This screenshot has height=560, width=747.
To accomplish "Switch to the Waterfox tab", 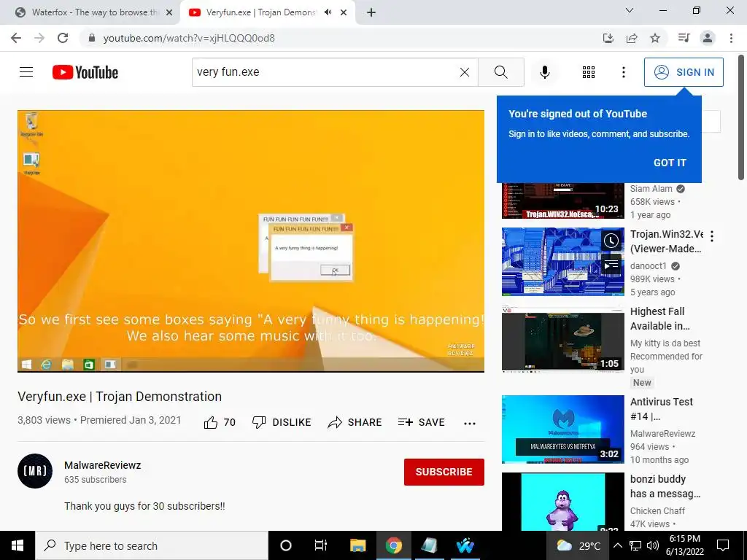I will (x=90, y=12).
